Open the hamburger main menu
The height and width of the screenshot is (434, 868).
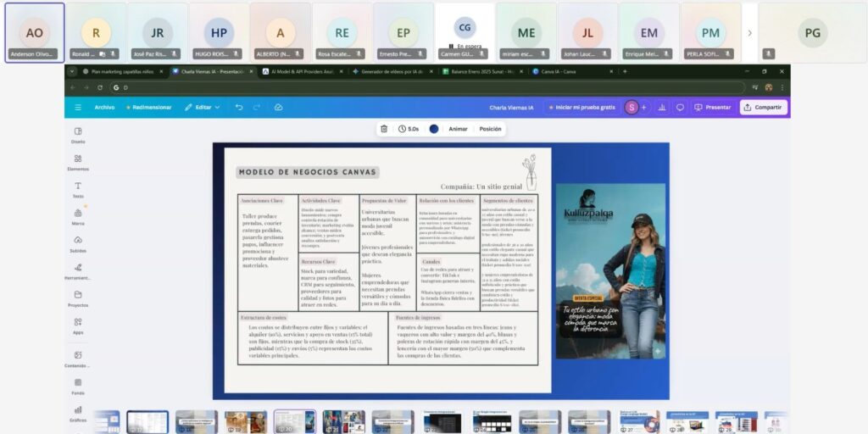[x=78, y=108]
